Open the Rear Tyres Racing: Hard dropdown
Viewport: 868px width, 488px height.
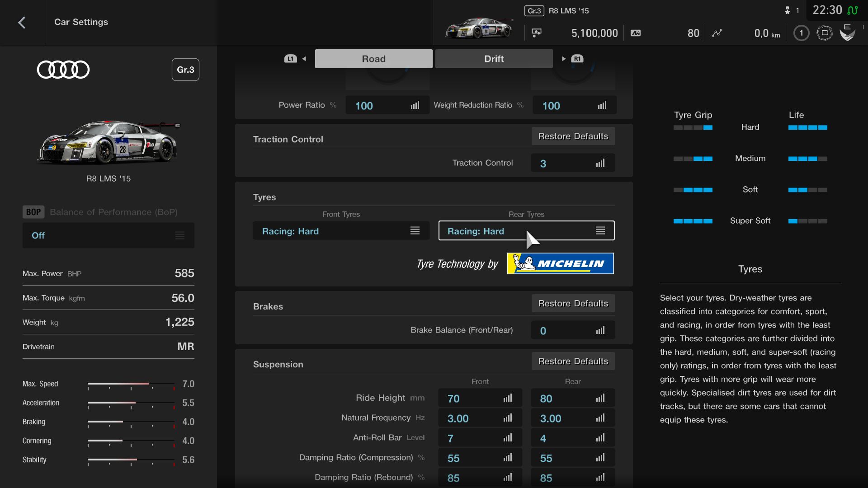coord(526,231)
